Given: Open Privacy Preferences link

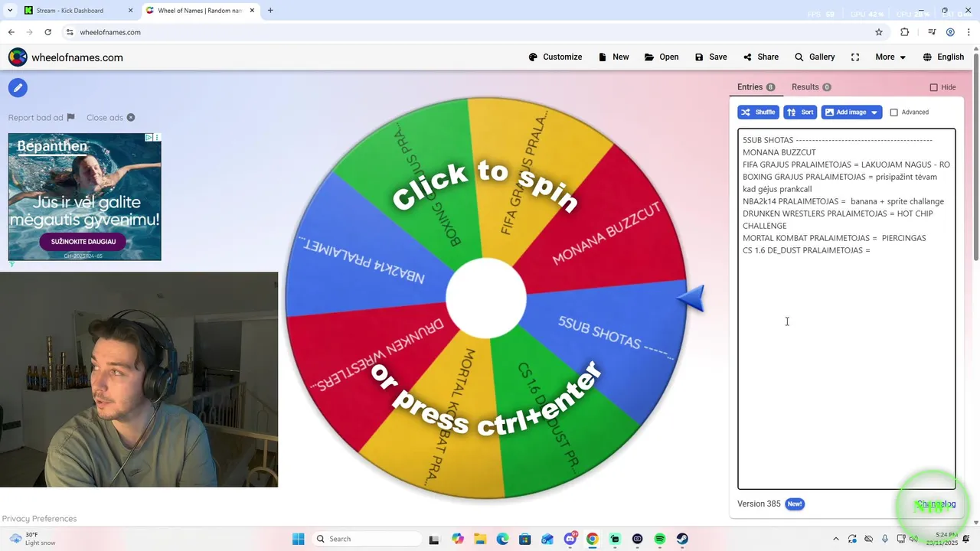Looking at the screenshot, I should 39,519.
